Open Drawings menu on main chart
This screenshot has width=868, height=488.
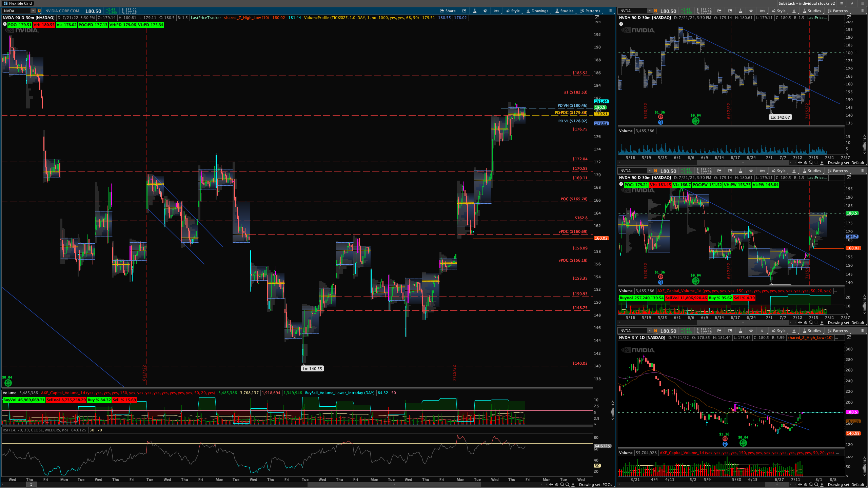tap(537, 11)
